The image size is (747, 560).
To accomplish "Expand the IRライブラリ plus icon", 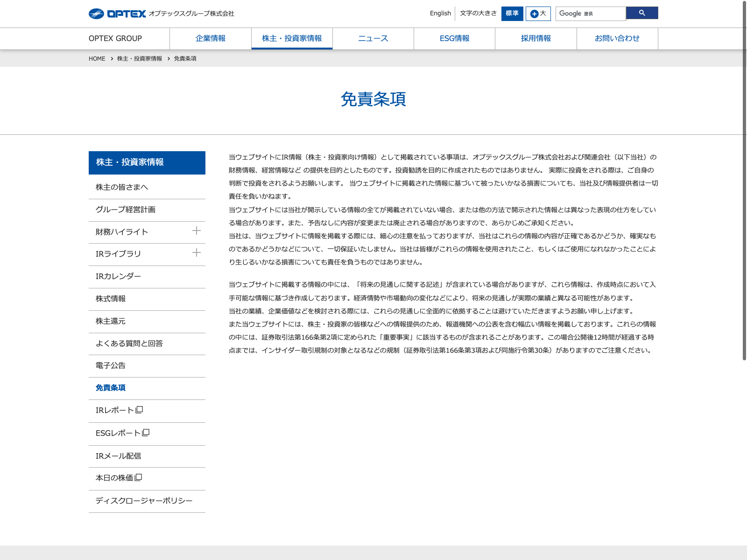I will click(197, 253).
